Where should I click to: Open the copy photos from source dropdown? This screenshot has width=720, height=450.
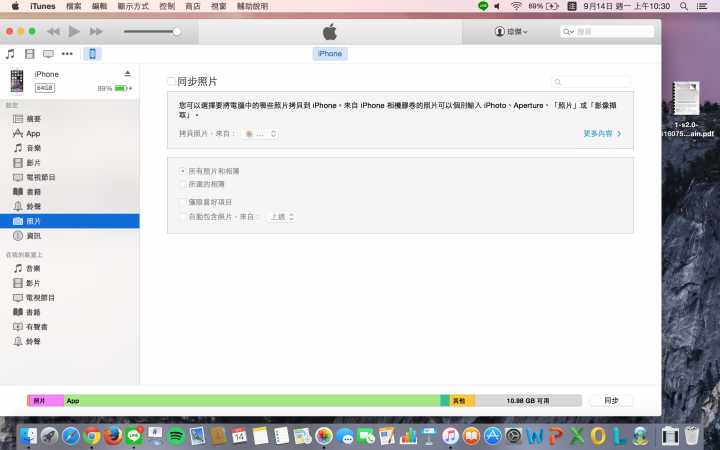[259, 134]
